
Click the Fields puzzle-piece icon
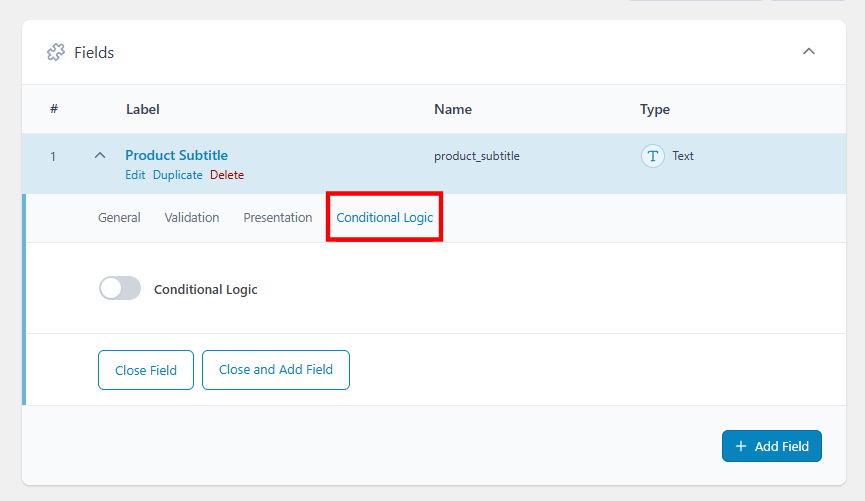click(56, 52)
